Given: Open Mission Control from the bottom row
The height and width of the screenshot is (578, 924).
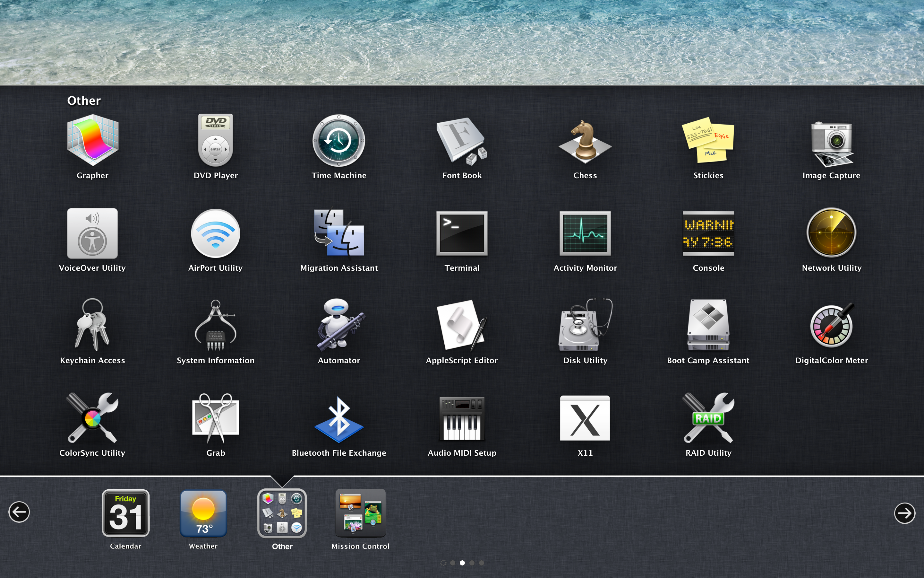Looking at the screenshot, I should coord(360,513).
